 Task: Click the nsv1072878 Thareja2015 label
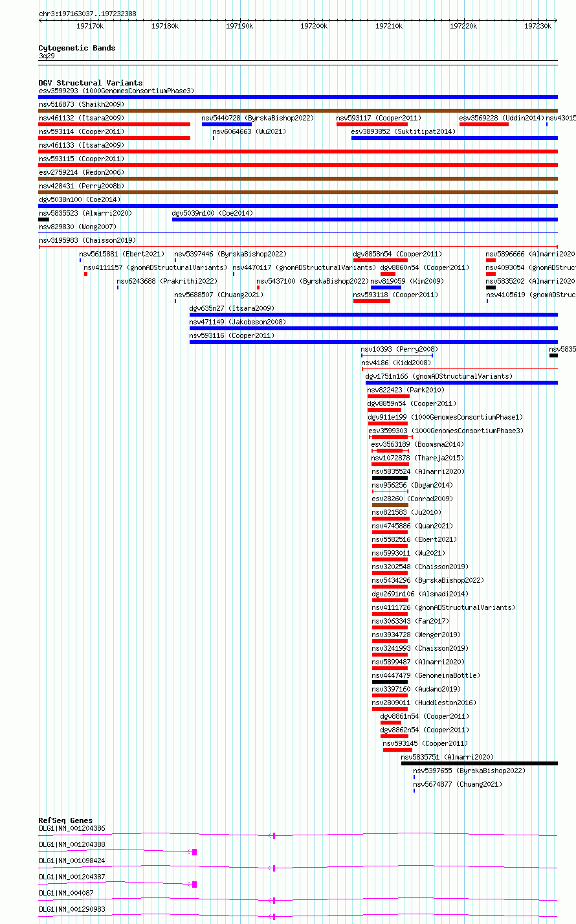[x=417, y=458]
